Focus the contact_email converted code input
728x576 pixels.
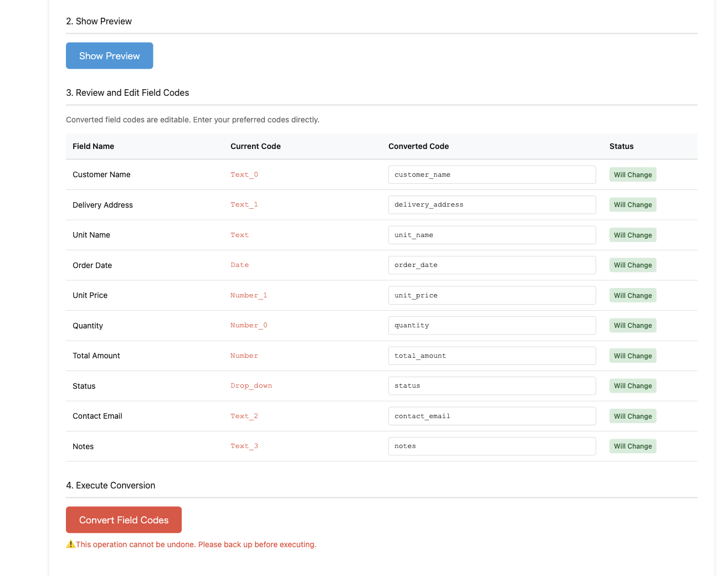492,416
